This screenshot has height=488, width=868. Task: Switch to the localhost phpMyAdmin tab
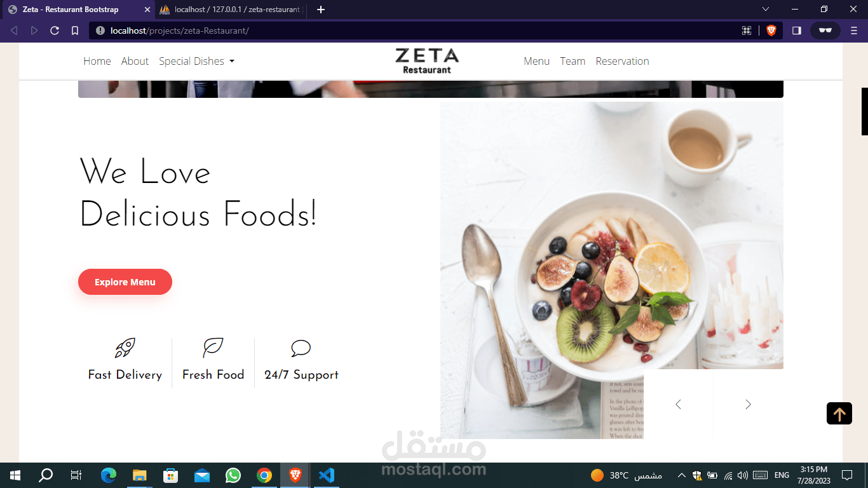click(232, 10)
